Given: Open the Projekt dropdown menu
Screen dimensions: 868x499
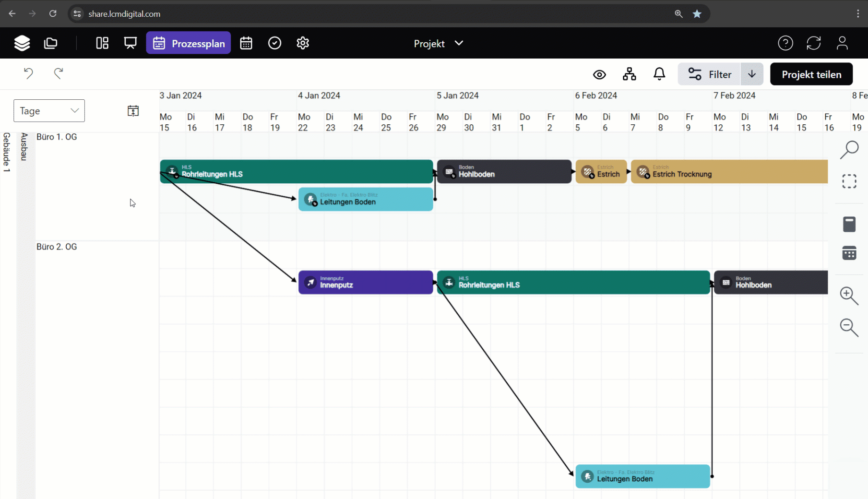Looking at the screenshot, I should coord(438,43).
